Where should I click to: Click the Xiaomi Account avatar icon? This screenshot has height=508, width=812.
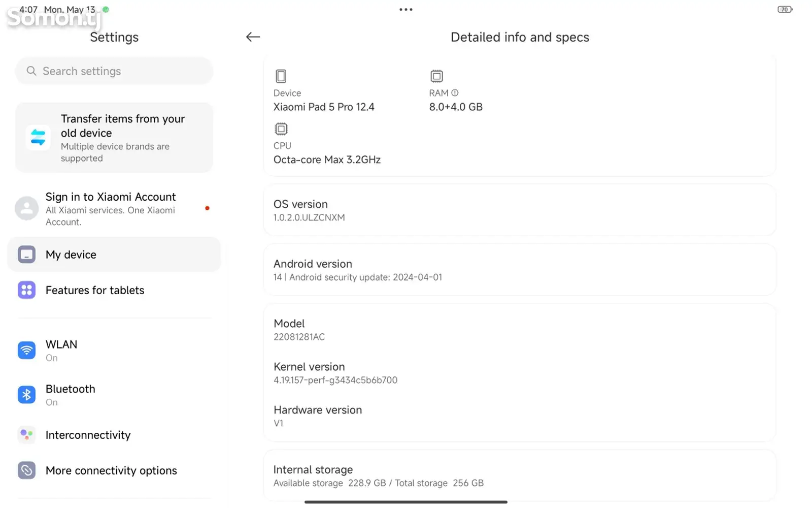pyautogui.click(x=26, y=208)
